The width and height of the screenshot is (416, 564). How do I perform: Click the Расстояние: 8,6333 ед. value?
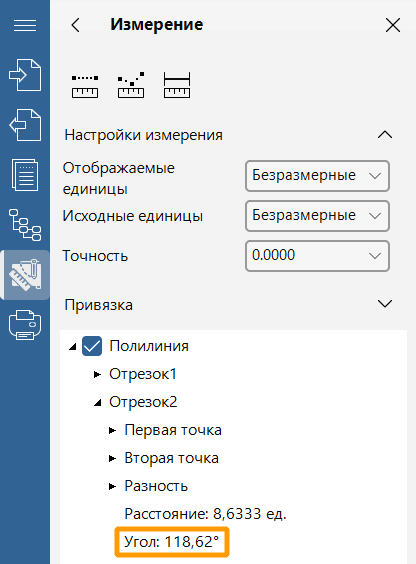click(205, 514)
